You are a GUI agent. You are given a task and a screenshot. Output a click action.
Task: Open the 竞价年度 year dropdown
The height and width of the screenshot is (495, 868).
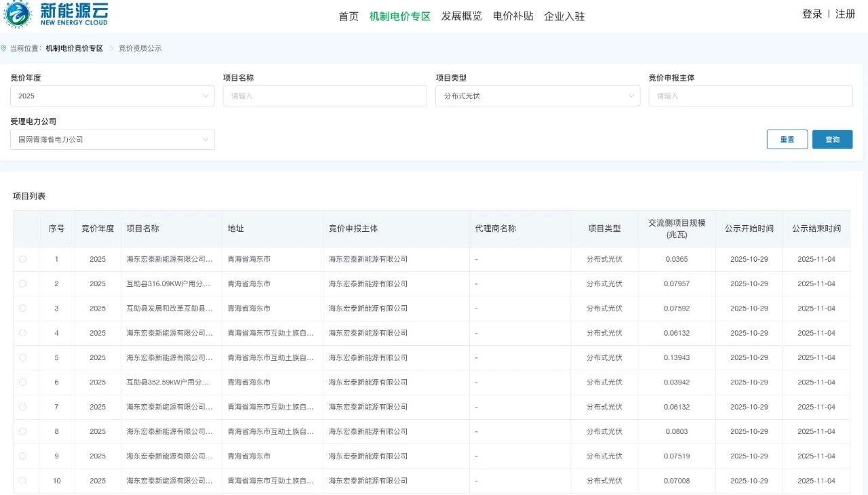point(112,96)
